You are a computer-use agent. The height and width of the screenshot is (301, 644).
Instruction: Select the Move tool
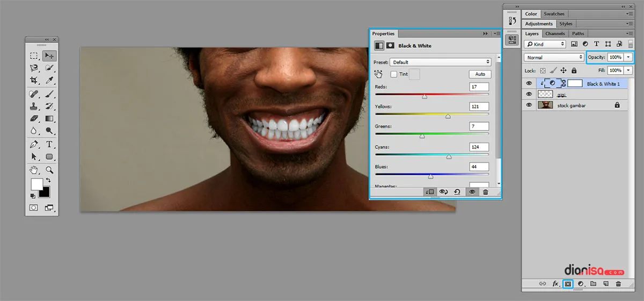[49, 55]
